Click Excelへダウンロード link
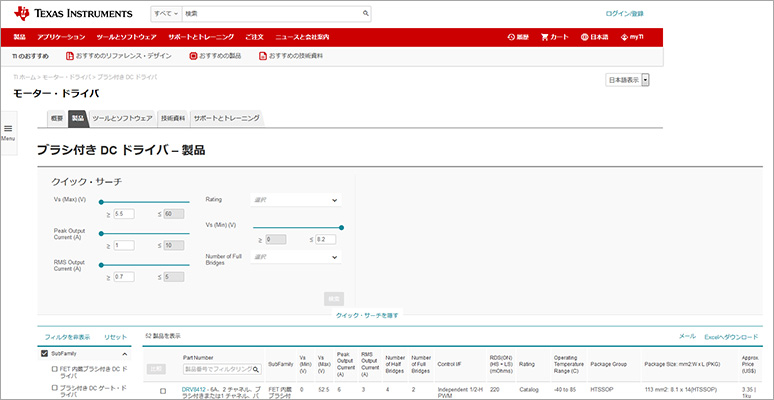This screenshot has width=774, height=400. point(731,337)
